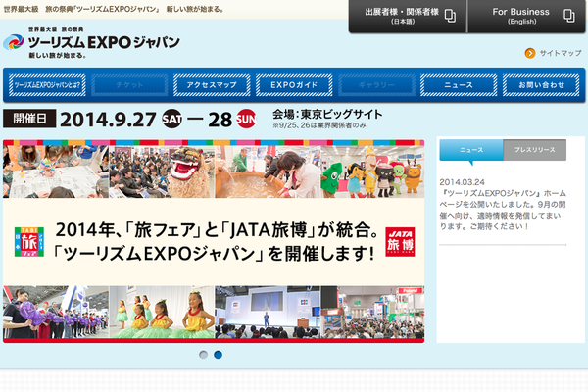
Task: Click the red SUN day badge
Action: click(246, 119)
